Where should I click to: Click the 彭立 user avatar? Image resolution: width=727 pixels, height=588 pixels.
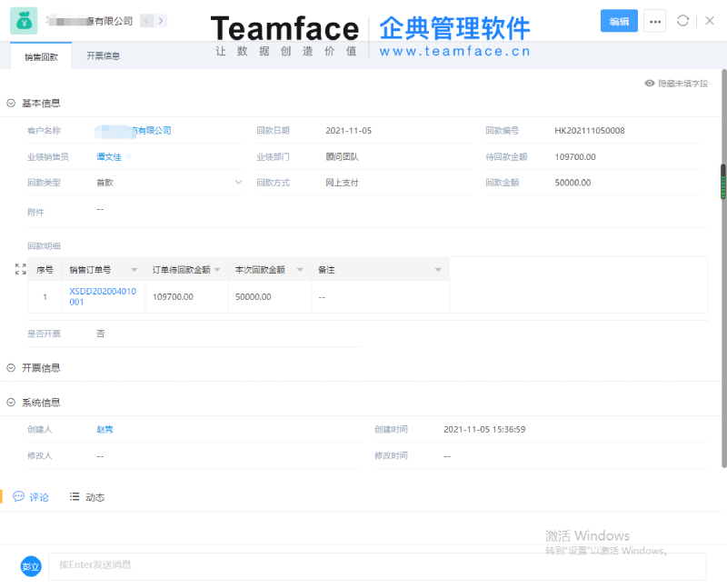click(31, 566)
